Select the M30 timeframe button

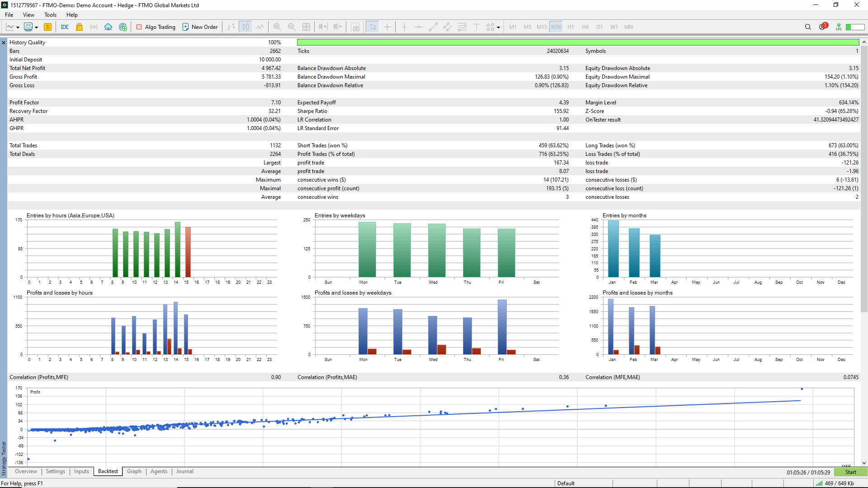(x=556, y=27)
